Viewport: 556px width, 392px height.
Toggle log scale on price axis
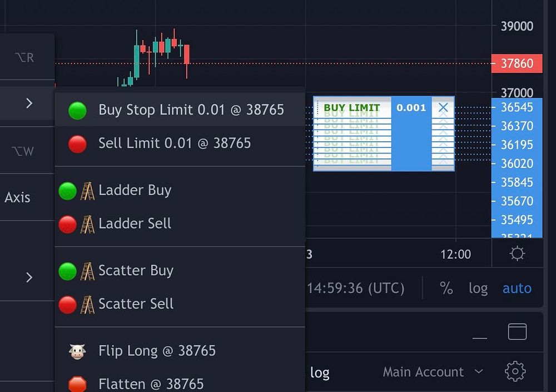[478, 288]
